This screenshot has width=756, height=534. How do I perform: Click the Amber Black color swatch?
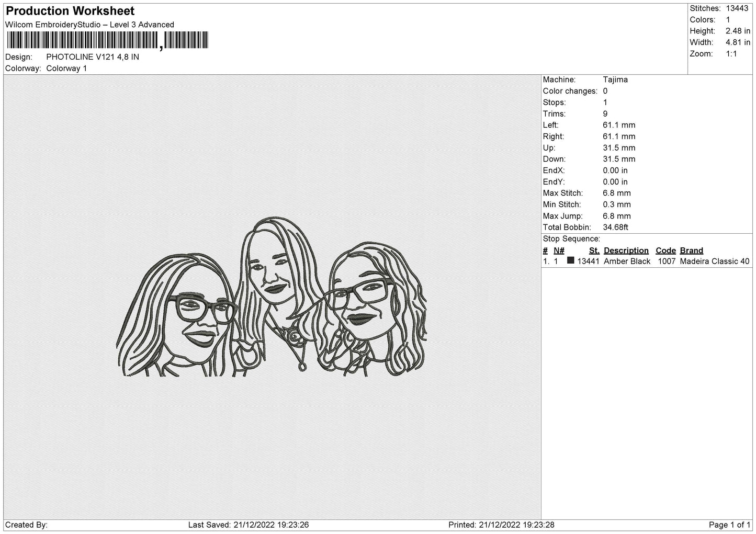tap(571, 260)
